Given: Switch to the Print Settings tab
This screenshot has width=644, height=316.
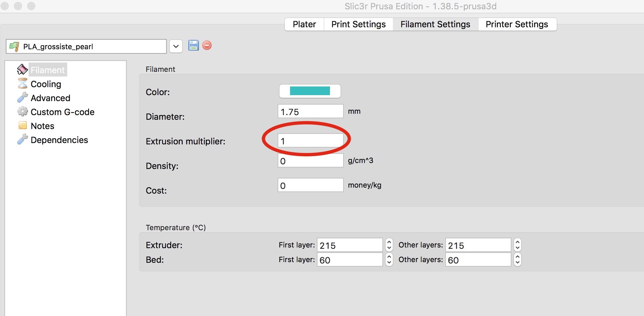Looking at the screenshot, I should [359, 24].
